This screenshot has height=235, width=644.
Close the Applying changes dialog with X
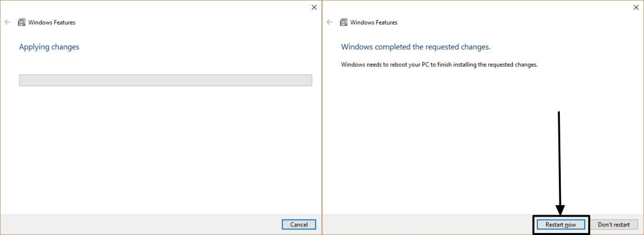tap(314, 8)
